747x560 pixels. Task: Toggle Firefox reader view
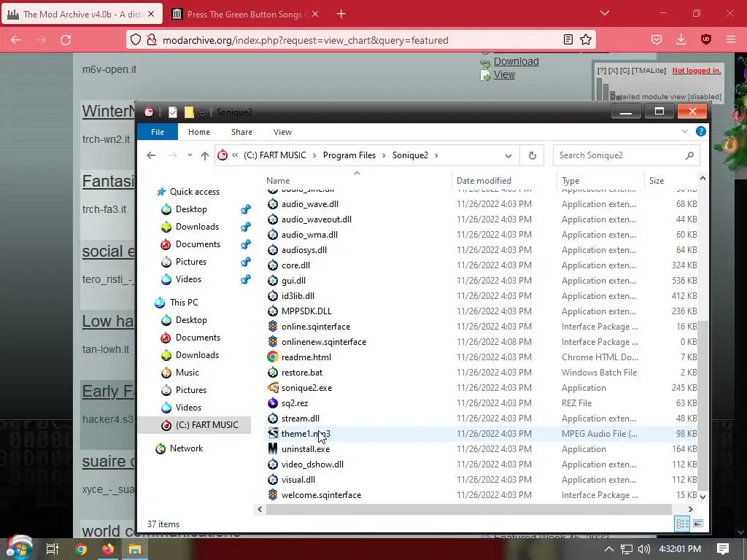click(x=568, y=40)
